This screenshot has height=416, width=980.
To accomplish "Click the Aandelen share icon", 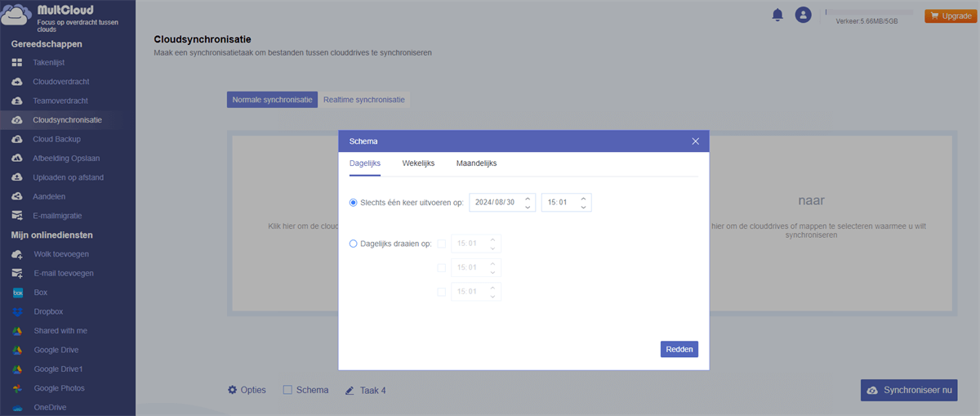I will 17,197.
